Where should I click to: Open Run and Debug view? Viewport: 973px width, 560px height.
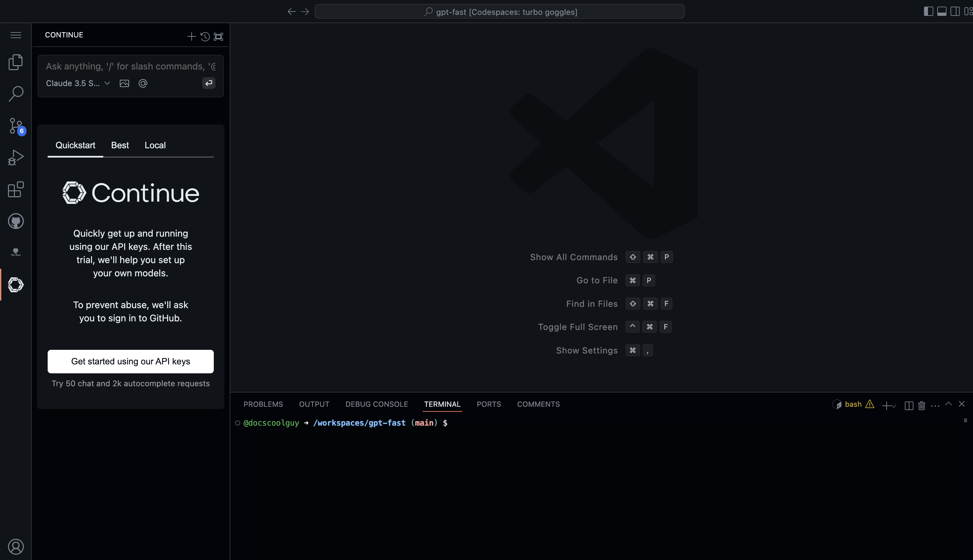16,157
